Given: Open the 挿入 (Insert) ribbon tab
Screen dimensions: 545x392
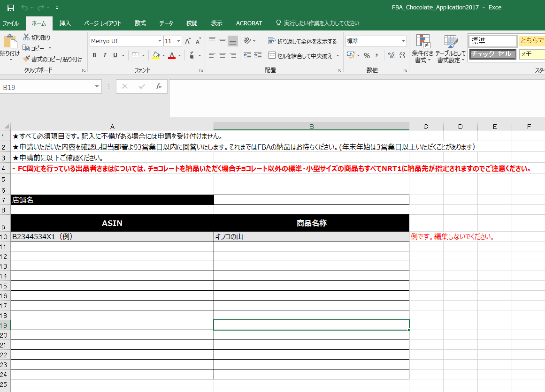Looking at the screenshot, I should (65, 23).
